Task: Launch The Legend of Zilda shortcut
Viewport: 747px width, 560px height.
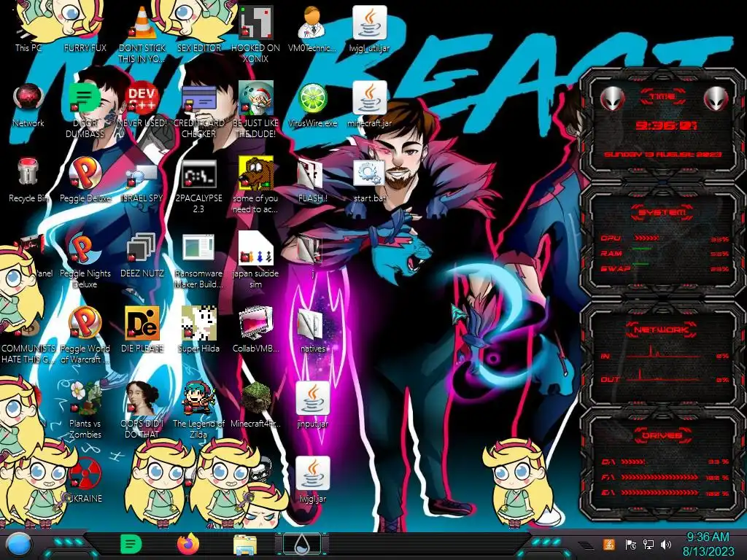Action: click(198, 411)
